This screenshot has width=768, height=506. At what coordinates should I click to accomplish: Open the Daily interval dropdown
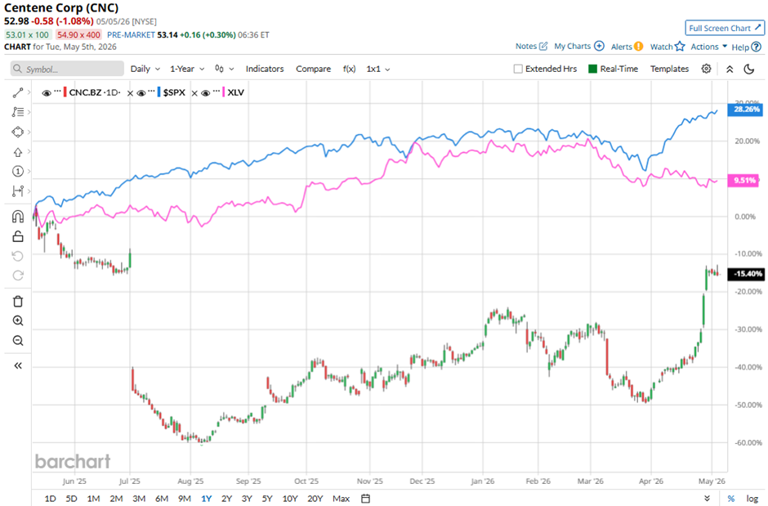pyautogui.click(x=145, y=69)
